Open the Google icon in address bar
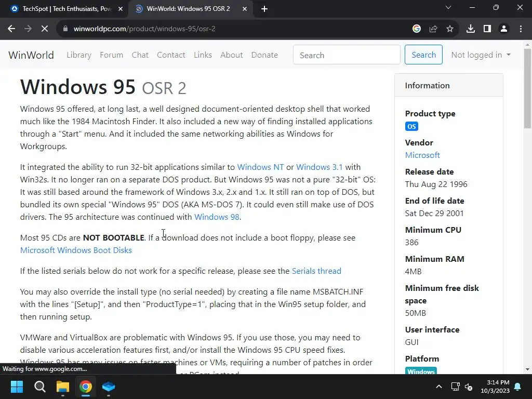 pyautogui.click(x=417, y=29)
